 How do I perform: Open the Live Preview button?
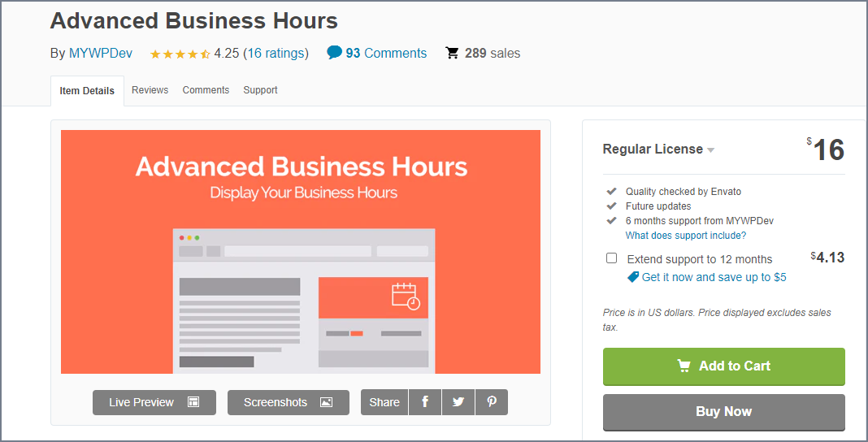tap(154, 402)
